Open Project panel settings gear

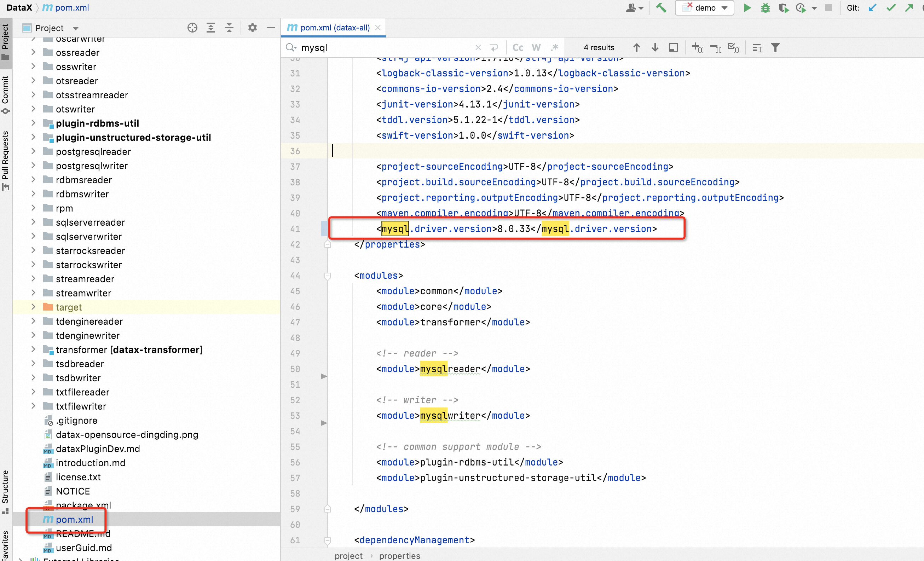pos(252,28)
